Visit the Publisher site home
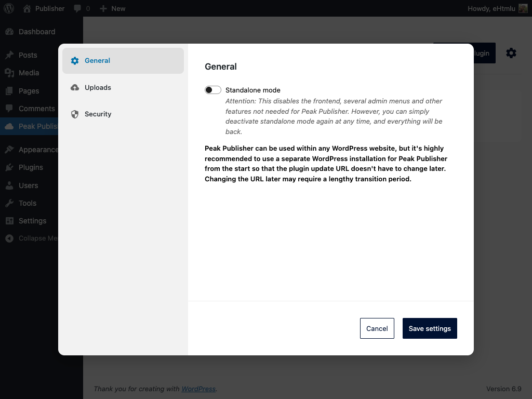 tap(44, 8)
